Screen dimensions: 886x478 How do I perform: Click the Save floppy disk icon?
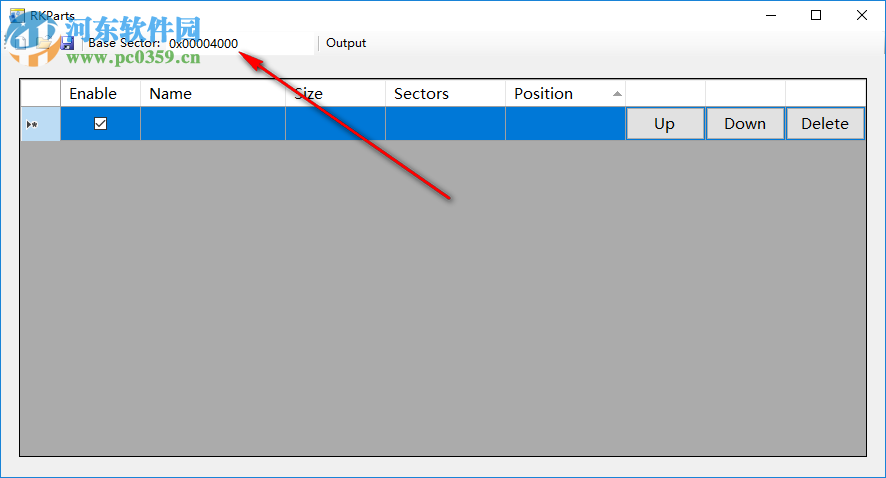click(x=67, y=44)
